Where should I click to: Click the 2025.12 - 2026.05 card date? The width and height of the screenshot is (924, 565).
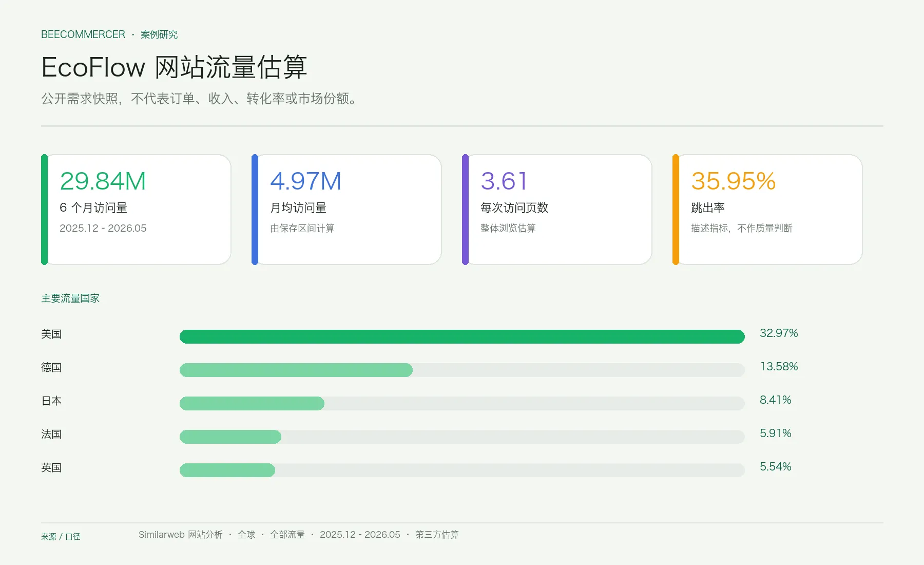point(103,228)
